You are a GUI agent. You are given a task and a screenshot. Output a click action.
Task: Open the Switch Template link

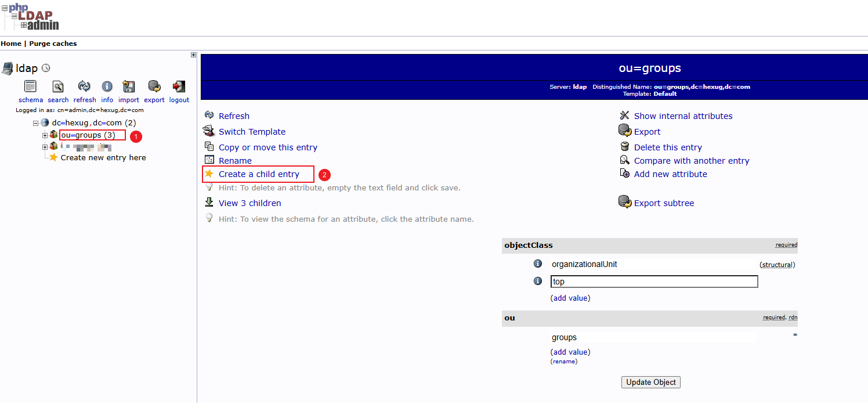point(252,132)
